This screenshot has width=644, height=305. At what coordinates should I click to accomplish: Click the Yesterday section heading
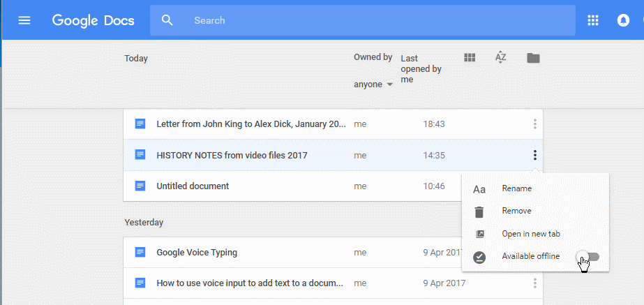(144, 223)
